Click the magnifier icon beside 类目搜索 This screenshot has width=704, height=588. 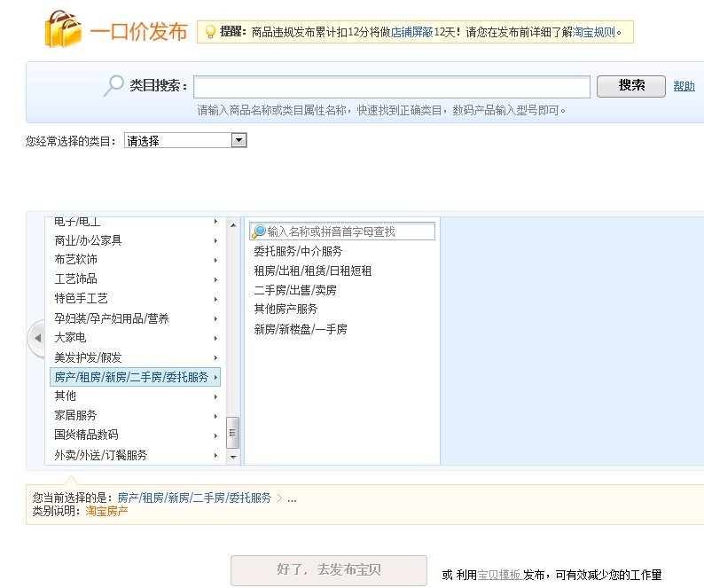tap(113, 85)
